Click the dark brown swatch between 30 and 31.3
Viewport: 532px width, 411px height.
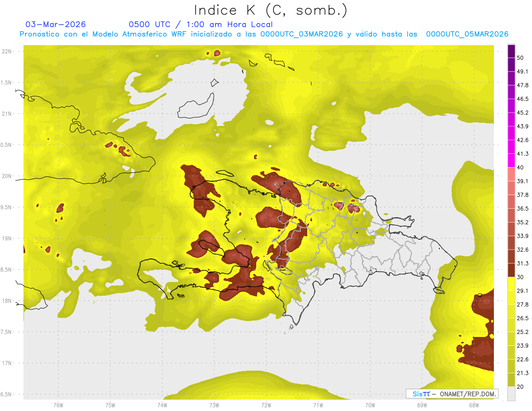click(512, 270)
